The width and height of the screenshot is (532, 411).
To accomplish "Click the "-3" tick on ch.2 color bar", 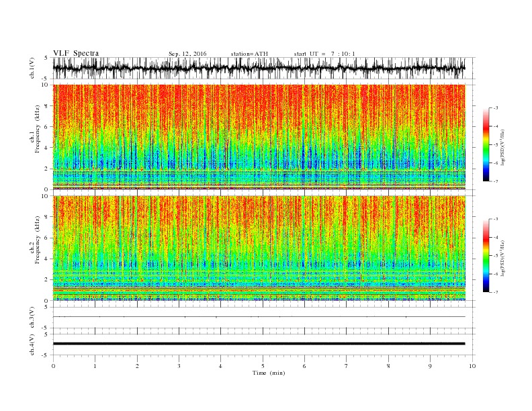I will click(x=496, y=219).
